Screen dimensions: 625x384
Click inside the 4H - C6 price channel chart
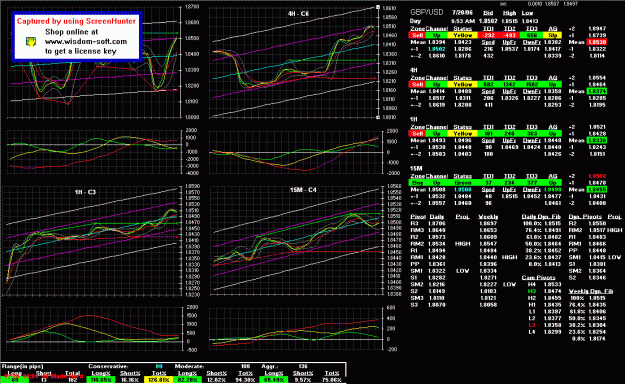294,63
